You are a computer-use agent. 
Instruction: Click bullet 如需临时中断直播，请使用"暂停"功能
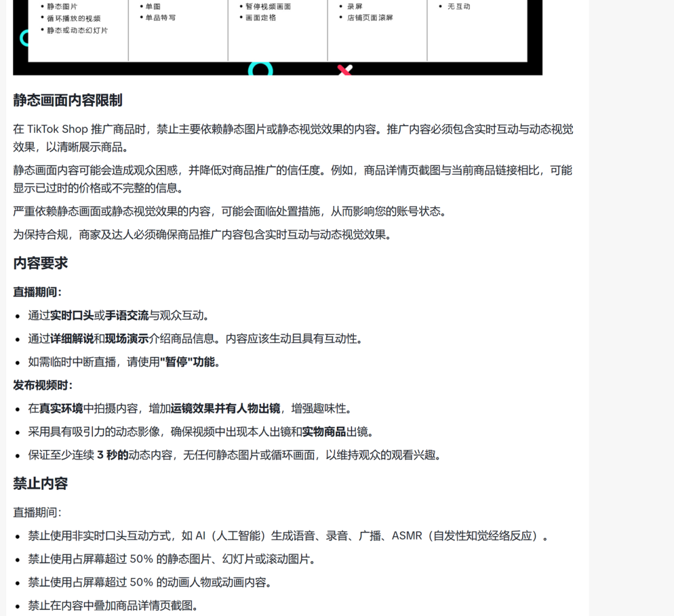(125, 362)
